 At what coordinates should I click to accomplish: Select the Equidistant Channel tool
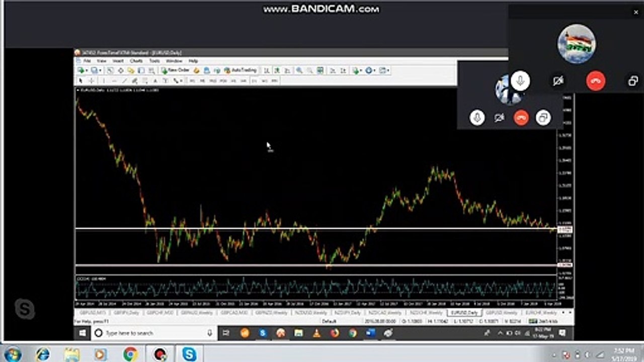[135, 81]
